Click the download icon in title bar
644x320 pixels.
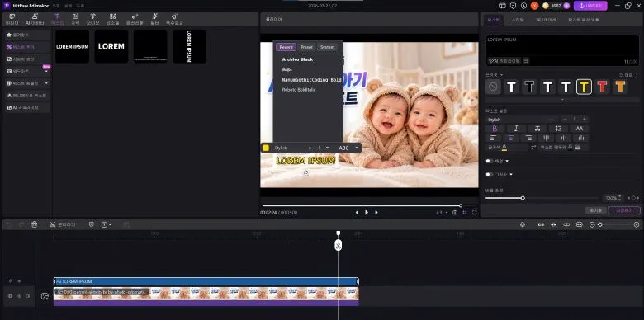523,6
